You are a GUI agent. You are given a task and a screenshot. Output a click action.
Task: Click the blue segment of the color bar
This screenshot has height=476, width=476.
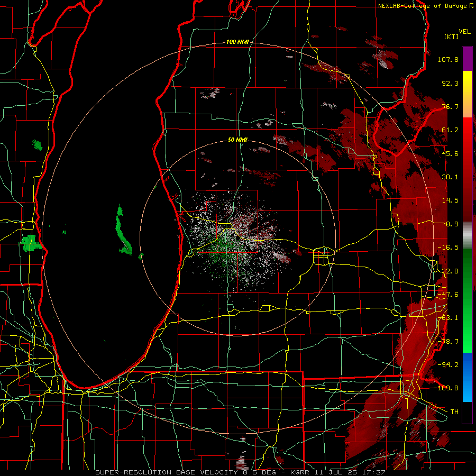pos(467,377)
